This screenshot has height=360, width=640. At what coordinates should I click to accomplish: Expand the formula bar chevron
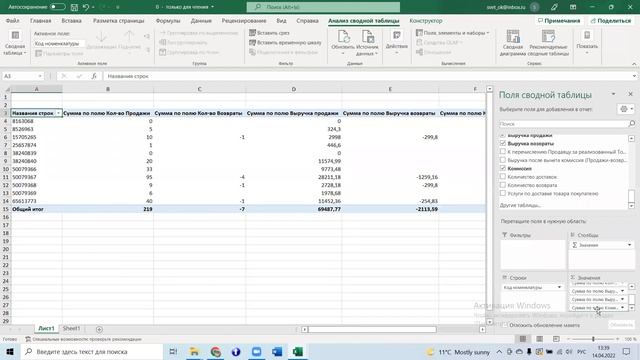pyautogui.click(x=634, y=76)
